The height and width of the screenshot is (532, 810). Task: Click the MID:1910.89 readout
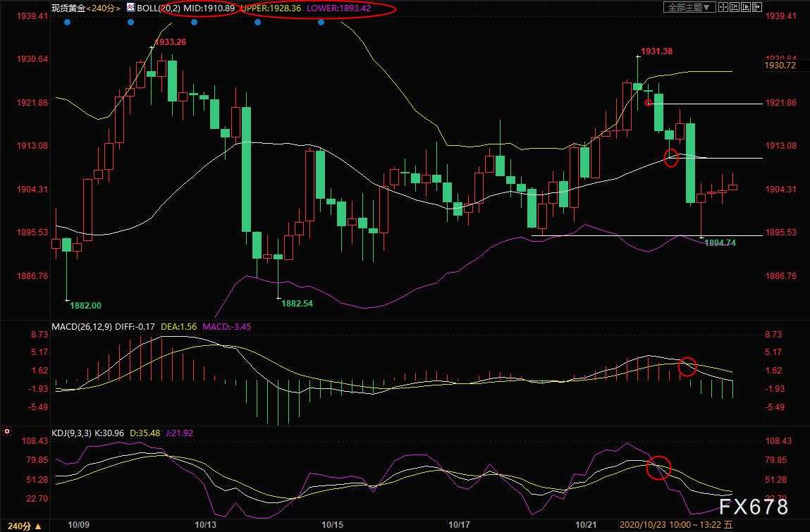pyautogui.click(x=209, y=8)
